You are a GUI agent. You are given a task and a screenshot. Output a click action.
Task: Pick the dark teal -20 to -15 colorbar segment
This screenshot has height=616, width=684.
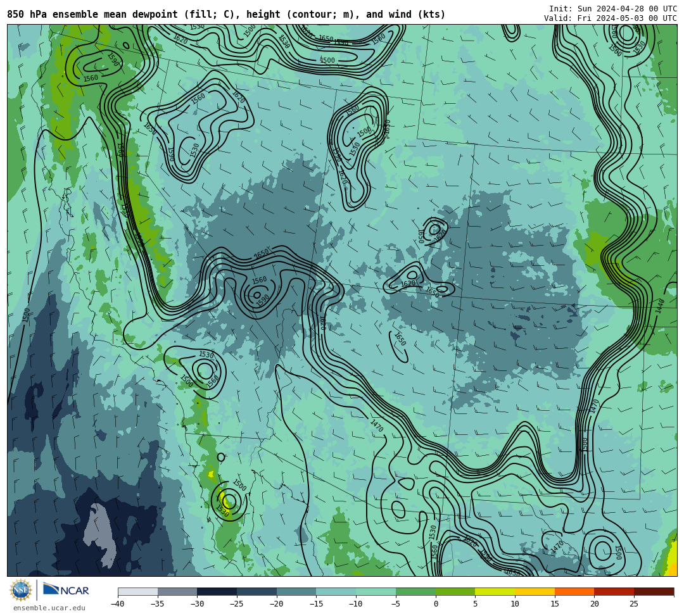click(x=296, y=591)
